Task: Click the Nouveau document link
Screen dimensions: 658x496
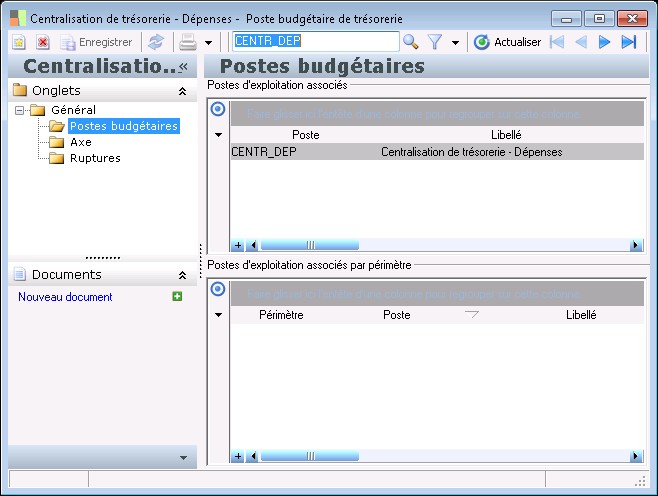Action: [x=65, y=297]
